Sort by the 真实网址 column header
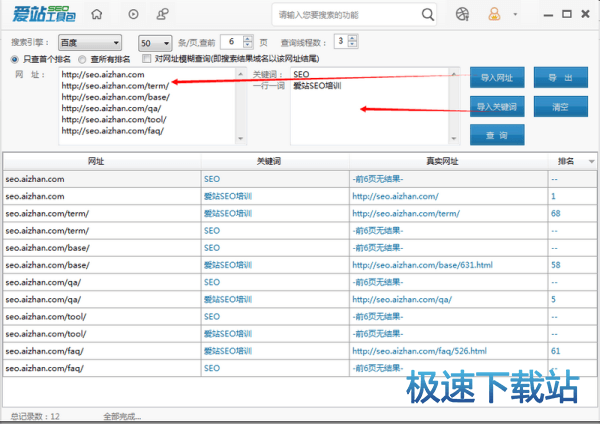Viewport: 600px width, 424px height. (448, 161)
